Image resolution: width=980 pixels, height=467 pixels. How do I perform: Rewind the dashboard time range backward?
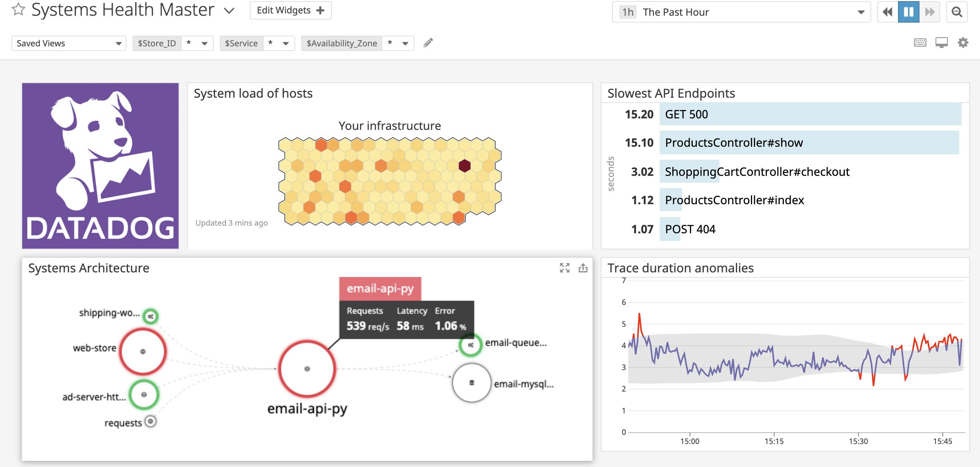(887, 12)
